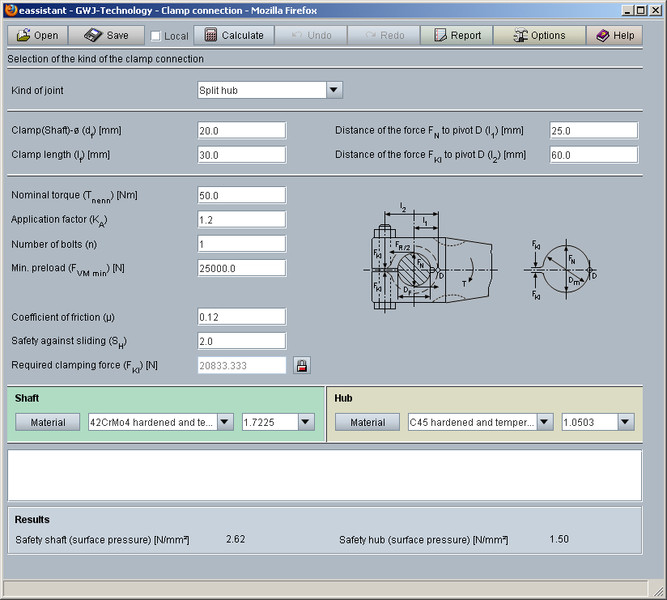
Task: Select the Coefficient of friction field
Action: pos(242,317)
